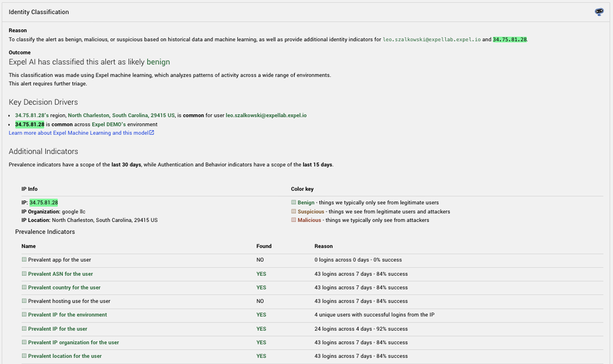Viewport: 613px width, 364px height.
Task: Click the Suspicious label in the color key
Action: click(311, 212)
